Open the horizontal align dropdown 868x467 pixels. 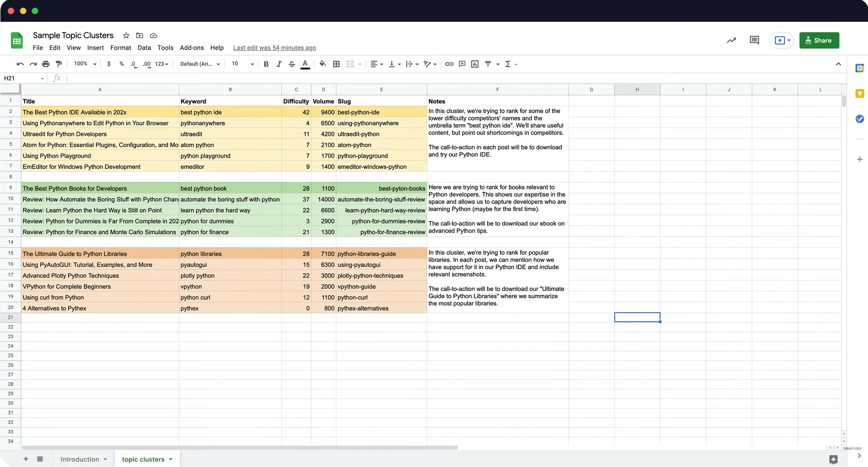pyautogui.click(x=377, y=64)
